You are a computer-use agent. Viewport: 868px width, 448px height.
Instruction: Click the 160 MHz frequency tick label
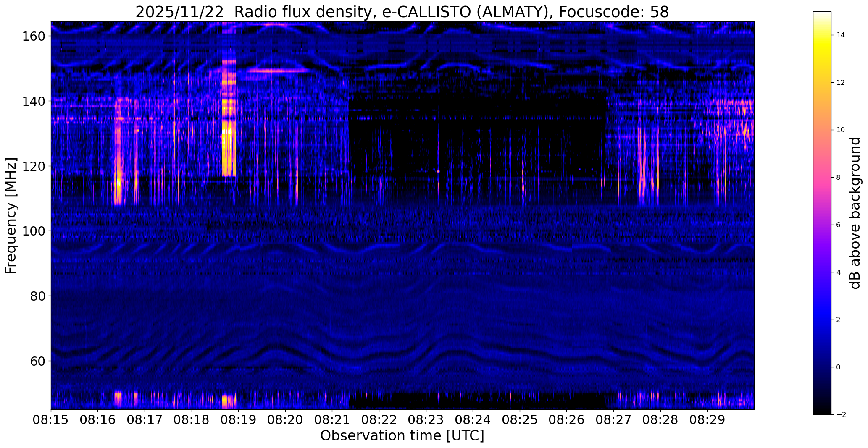tap(33, 36)
